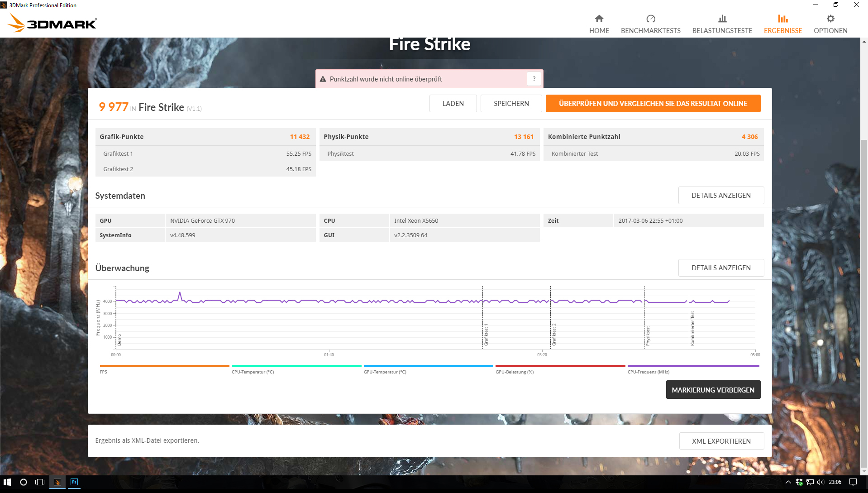
Task: Click the Physiktest chart marker
Action: (x=648, y=336)
